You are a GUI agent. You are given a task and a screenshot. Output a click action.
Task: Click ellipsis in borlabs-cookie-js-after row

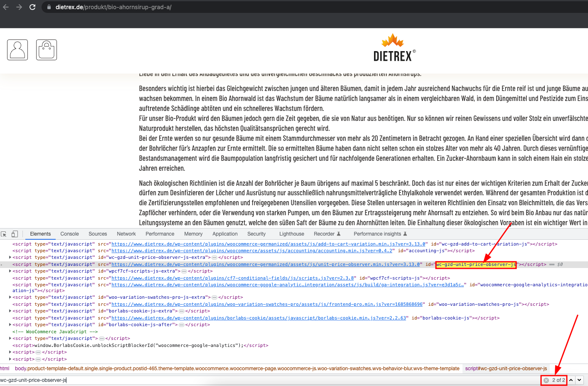(x=182, y=325)
